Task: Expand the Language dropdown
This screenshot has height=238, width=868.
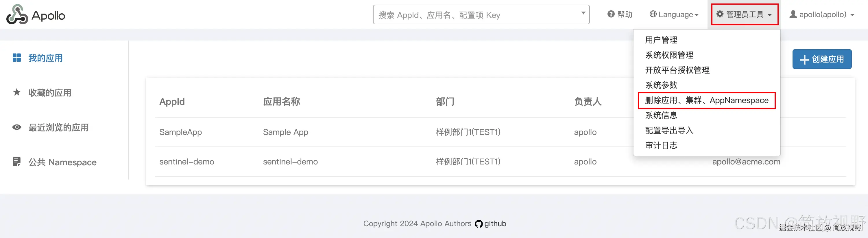Action: (x=674, y=14)
